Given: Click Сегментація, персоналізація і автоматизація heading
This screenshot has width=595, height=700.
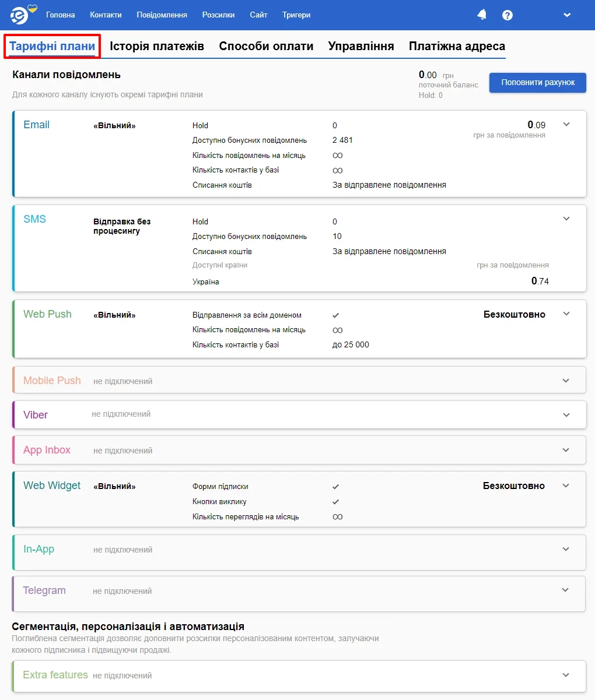Looking at the screenshot, I should (128, 627).
